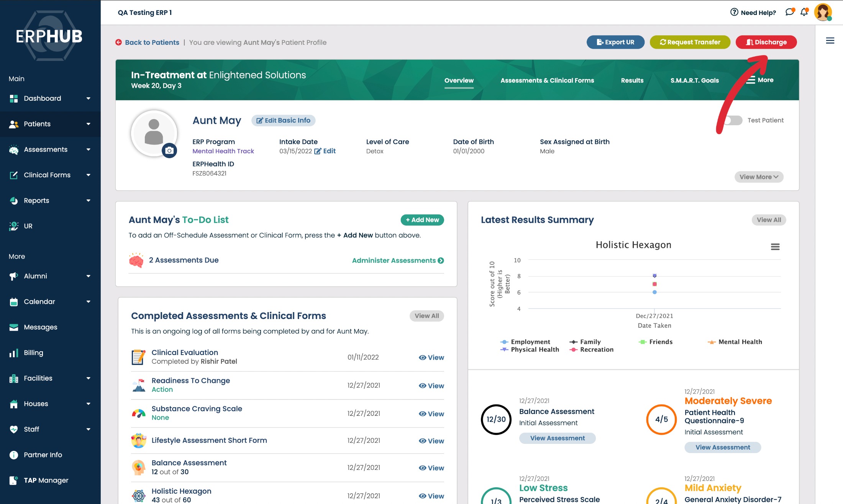Click the user avatar in top right

click(823, 12)
